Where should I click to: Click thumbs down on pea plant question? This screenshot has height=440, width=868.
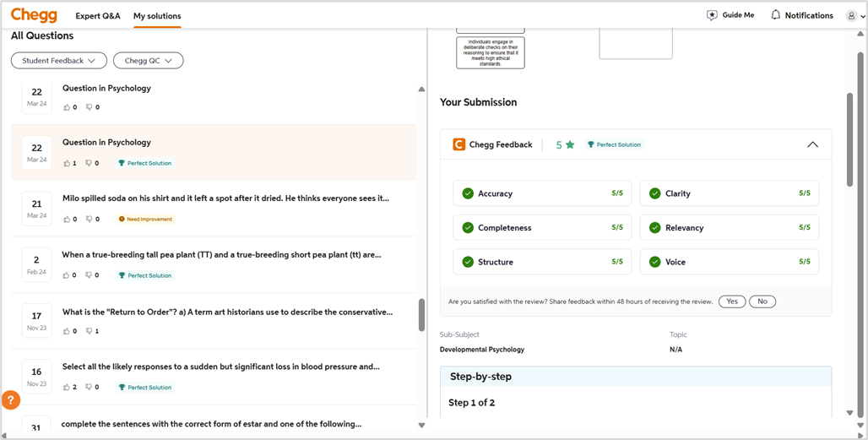[x=90, y=275]
